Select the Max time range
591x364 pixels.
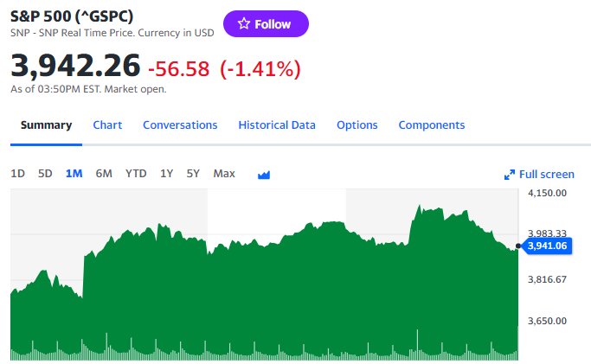point(224,174)
